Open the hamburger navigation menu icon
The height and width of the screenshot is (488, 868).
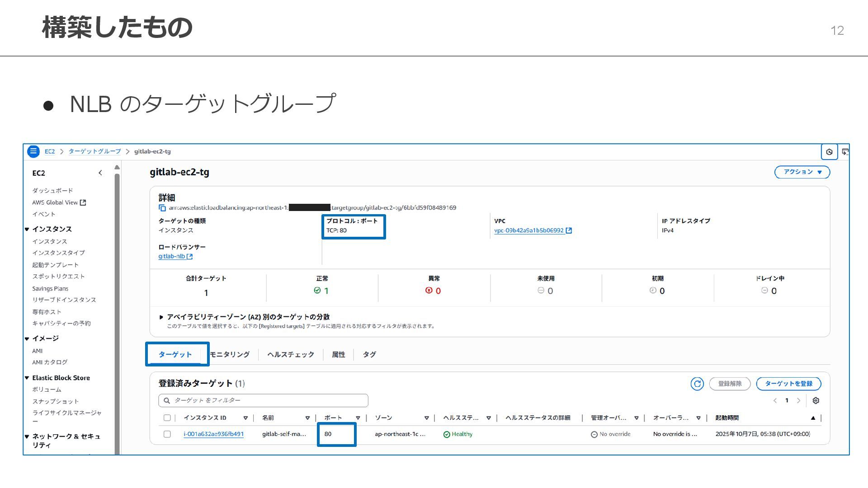[x=33, y=151]
